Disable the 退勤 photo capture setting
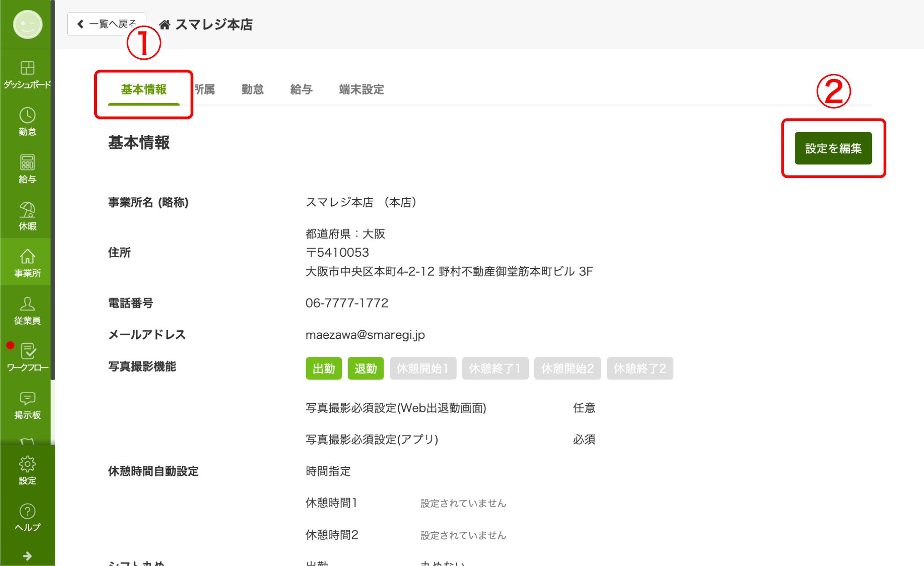 [x=366, y=368]
